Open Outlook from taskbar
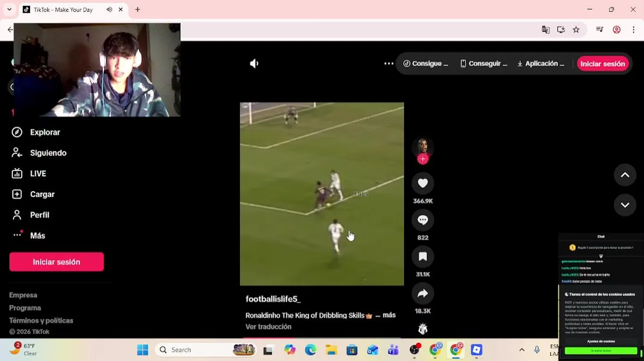The height and width of the screenshot is (361, 644). tap(373, 350)
